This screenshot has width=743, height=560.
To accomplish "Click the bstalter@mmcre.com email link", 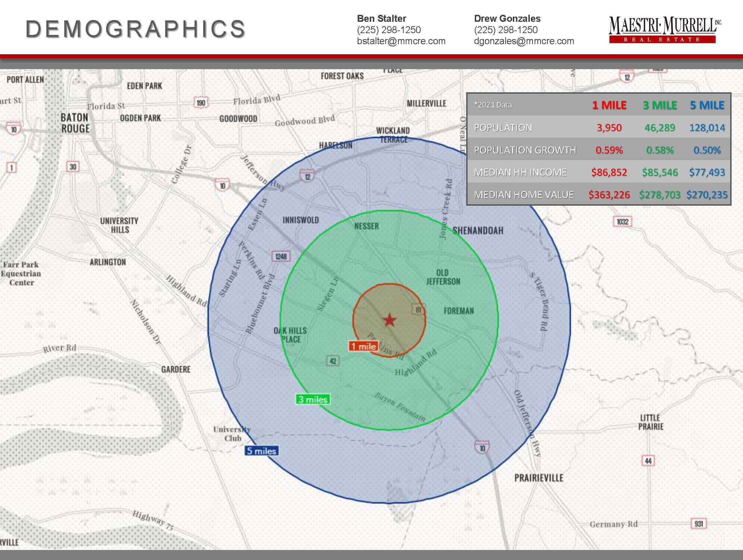I will coord(401,41).
